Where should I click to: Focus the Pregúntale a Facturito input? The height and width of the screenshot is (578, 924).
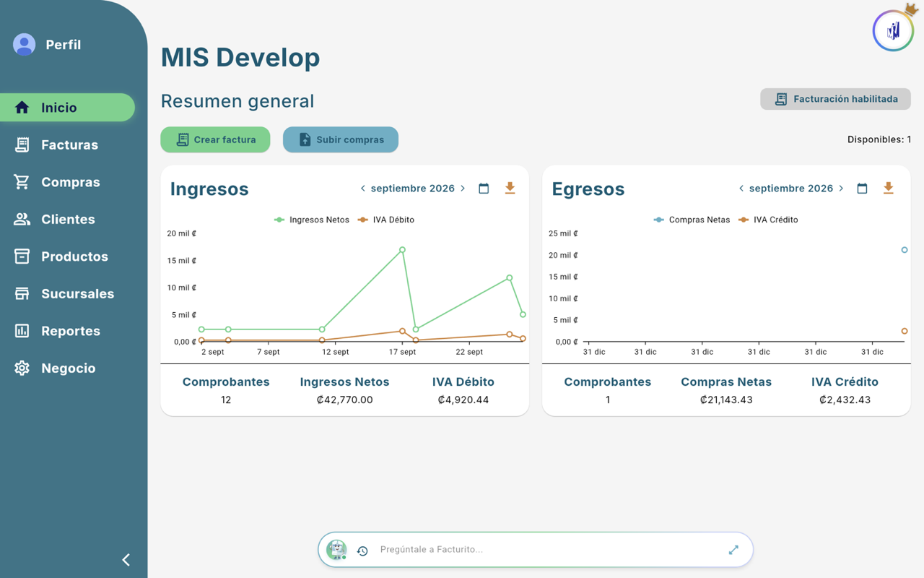click(x=549, y=550)
